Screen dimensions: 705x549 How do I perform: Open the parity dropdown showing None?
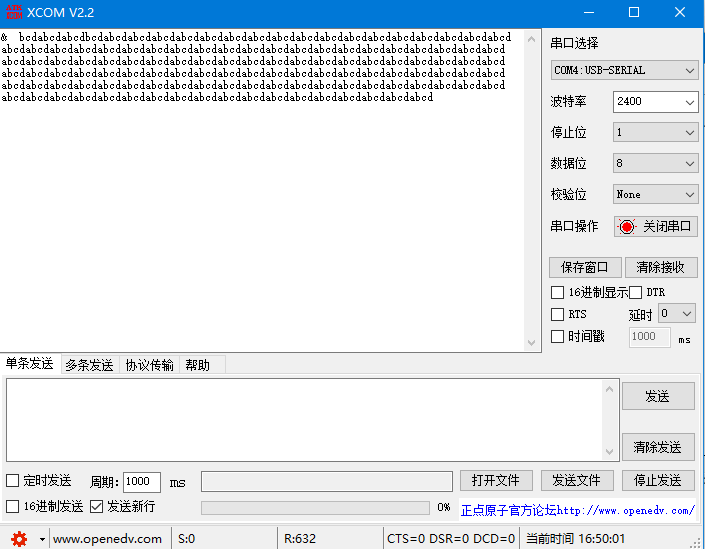[x=655, y=194]
